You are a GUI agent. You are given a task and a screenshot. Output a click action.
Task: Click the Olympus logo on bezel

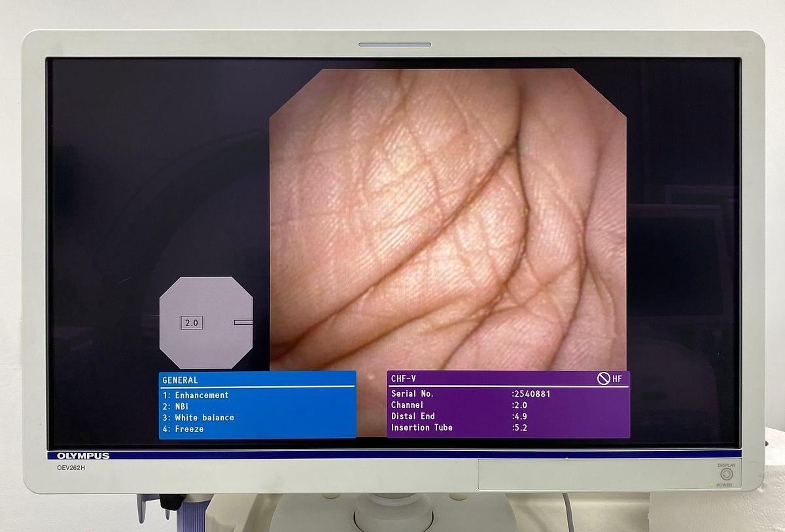pos(83,456)
